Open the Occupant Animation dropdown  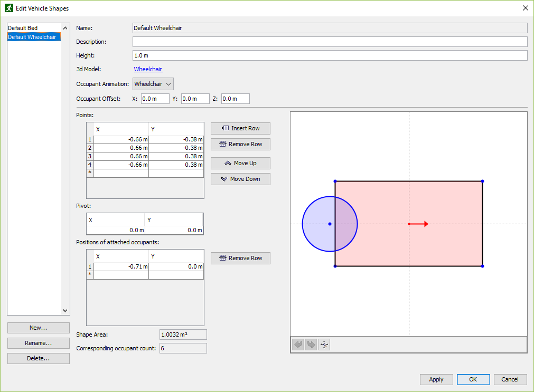coord(153,84)
